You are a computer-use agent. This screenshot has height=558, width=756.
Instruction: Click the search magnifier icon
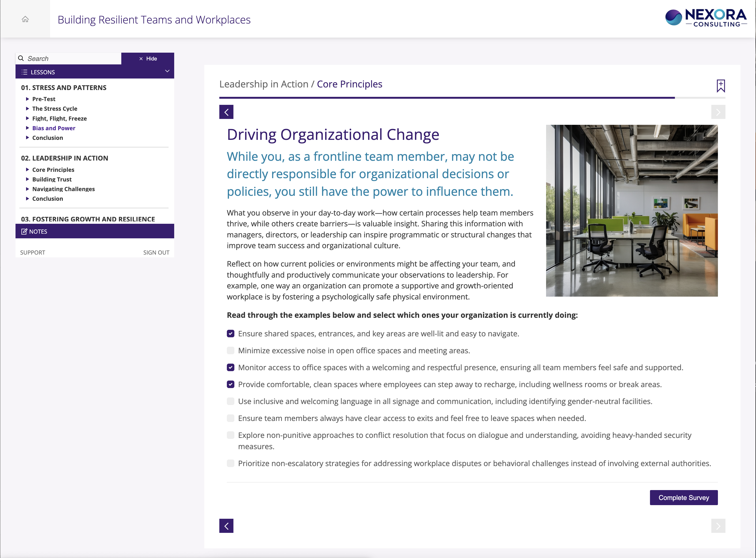click(x=21, y=59)
